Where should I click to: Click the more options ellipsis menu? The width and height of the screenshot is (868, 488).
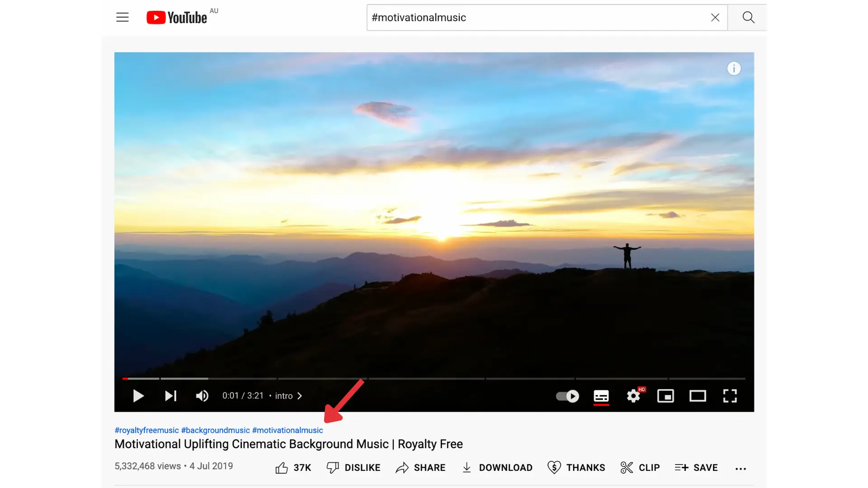tap(741, 468)
